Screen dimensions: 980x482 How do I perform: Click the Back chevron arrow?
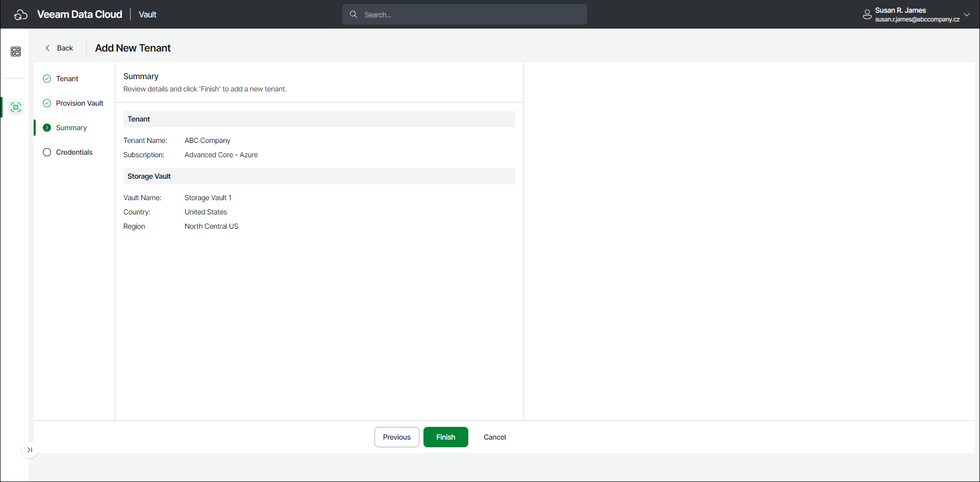tap(47, 48)
